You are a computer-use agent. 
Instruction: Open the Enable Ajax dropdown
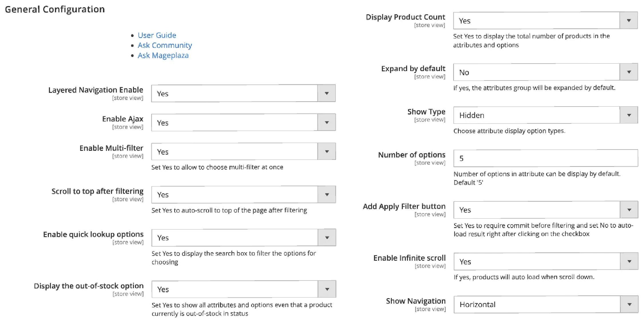[x=243, y=122]
